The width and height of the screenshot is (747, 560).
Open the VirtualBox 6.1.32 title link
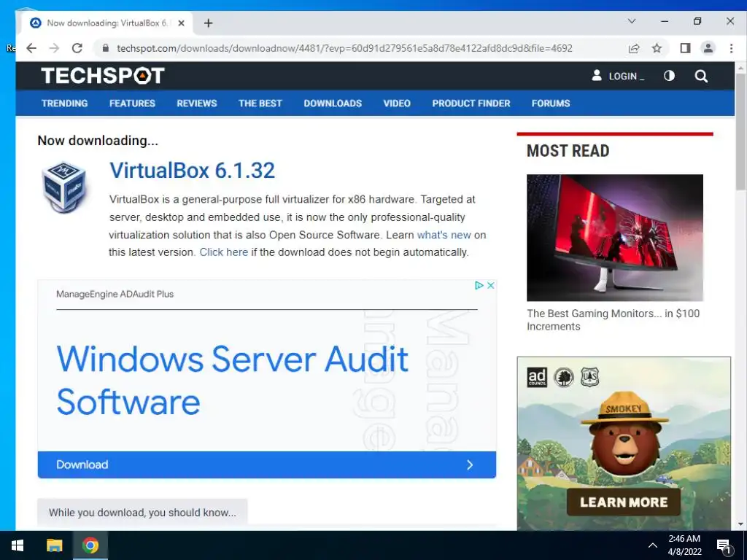[x=192, y=171]
